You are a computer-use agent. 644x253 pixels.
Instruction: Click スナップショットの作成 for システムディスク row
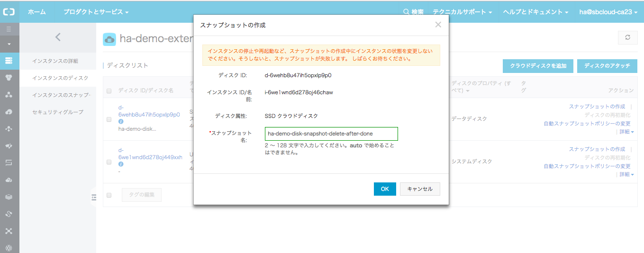click(x=597, y=149)
